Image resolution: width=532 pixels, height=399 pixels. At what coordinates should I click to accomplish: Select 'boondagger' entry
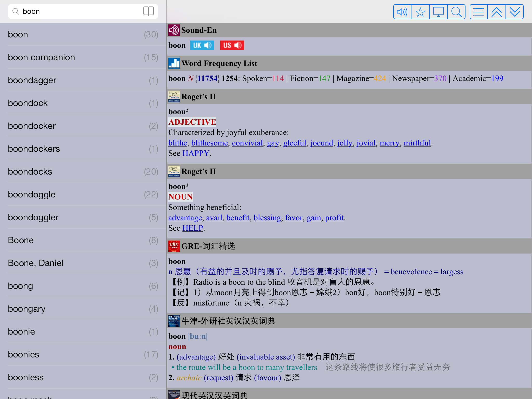(x=83, y=80)
